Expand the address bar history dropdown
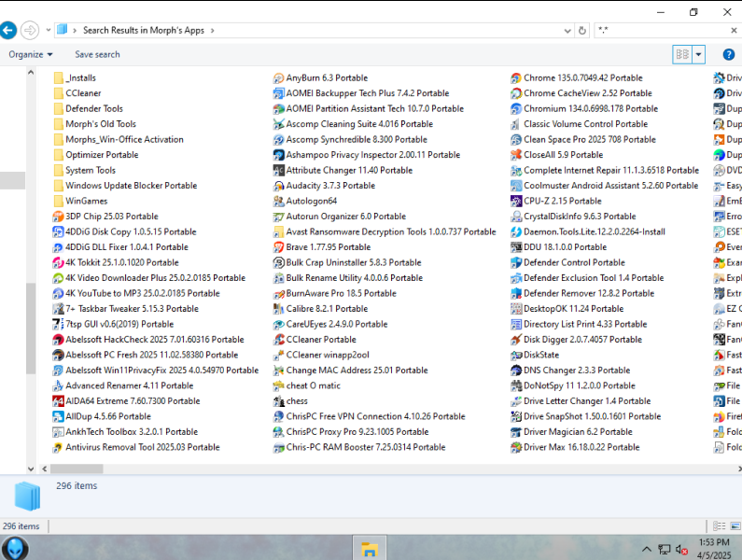742x560 pixels. [x=567, y=31]
